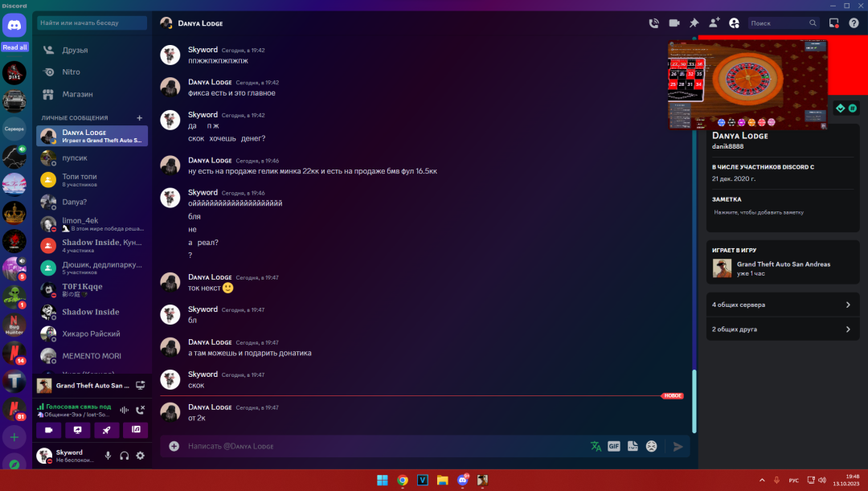Expand the 2 общих друга section
The height and width of the screenshot is (491, 868).
(x=782, y=329)
